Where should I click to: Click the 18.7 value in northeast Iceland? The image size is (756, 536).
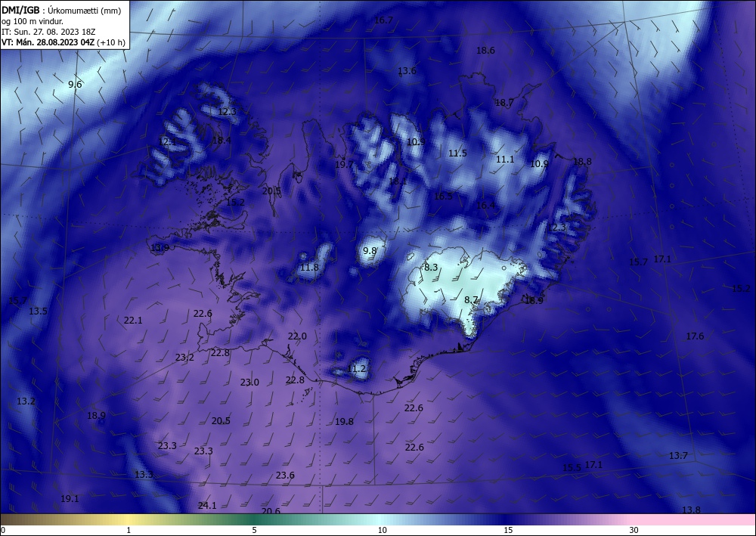pyautogui.click(x=503, y=102)
